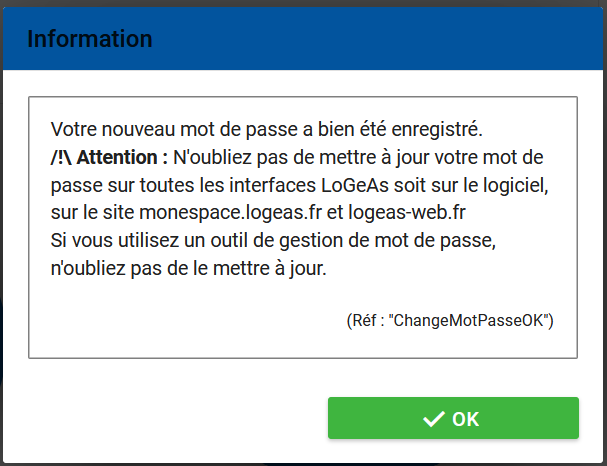Click the word "enregistré" in first line

[439, 129]
